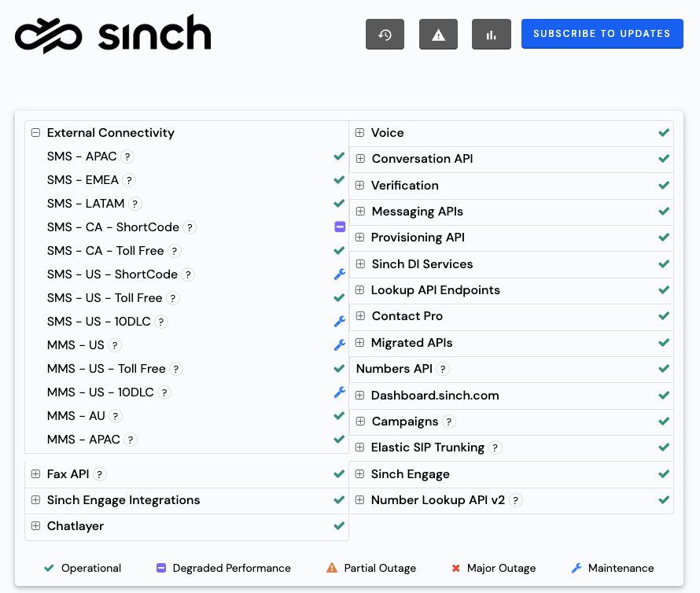Click the Subscribe to Updates button
Viewport: 700px width, 593px height.
coord(602,34)
